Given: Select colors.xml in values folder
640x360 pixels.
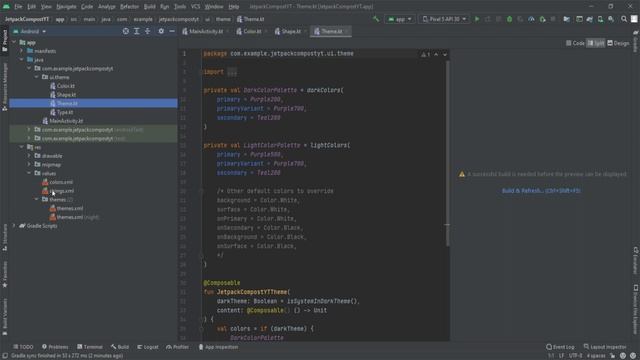Looking at the screenshot, I should 61,182.
